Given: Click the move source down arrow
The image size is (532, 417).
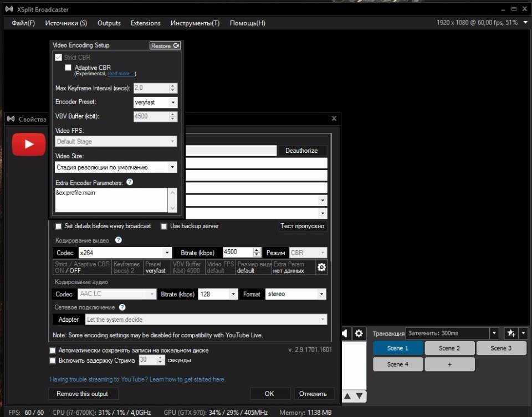Looking at the screenshot, I should (x=359, y=395).
